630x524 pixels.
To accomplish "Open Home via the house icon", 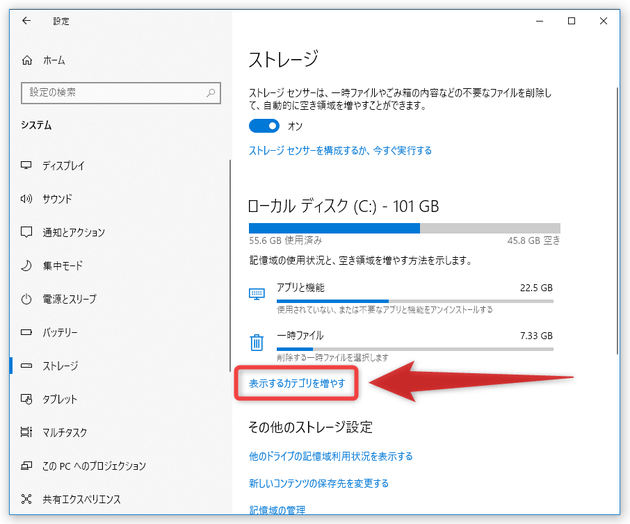I will [27, 60].
